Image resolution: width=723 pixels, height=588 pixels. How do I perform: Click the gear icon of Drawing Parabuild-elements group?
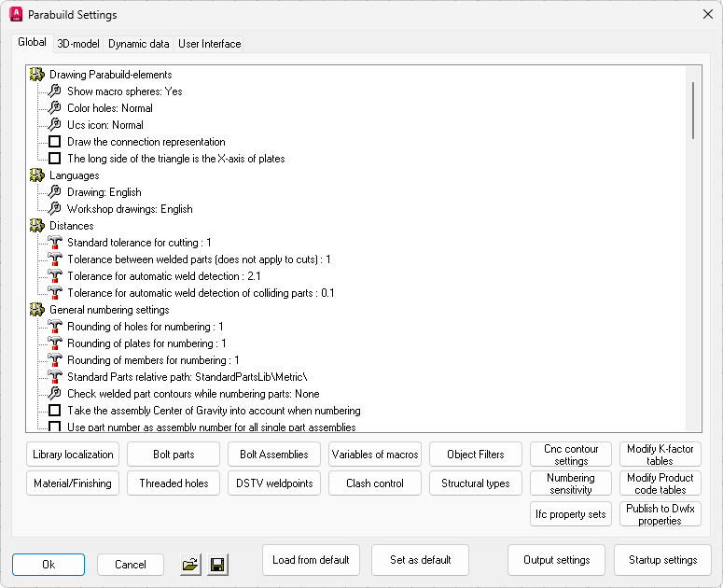point(37,75)
